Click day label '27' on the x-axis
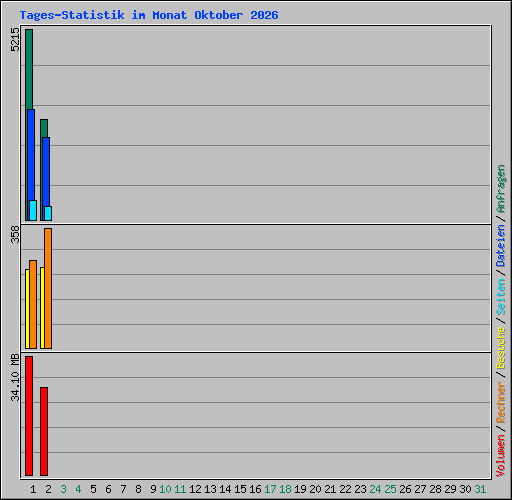The image size is (512, 500). click(x=420, y=489)
